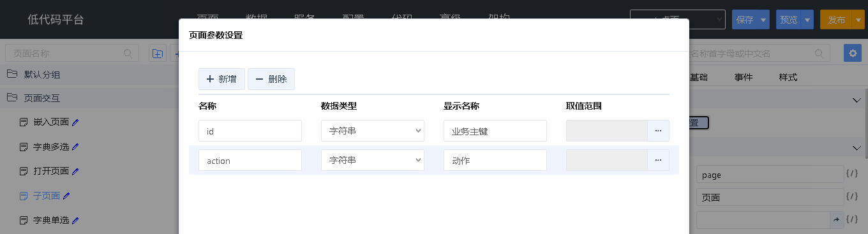This screenshot has height=234, width=868.
Task: Open data type dropdown in id row
Action: point(373,131)
